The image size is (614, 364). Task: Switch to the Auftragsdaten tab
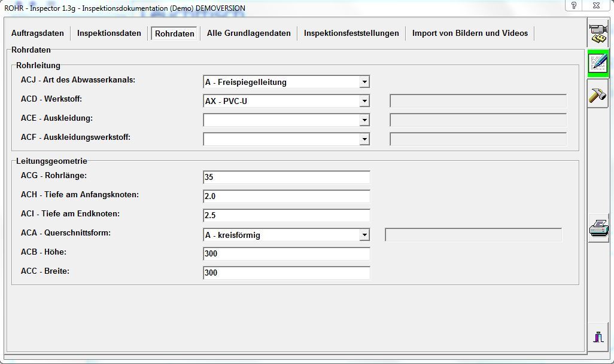[37, 33]
